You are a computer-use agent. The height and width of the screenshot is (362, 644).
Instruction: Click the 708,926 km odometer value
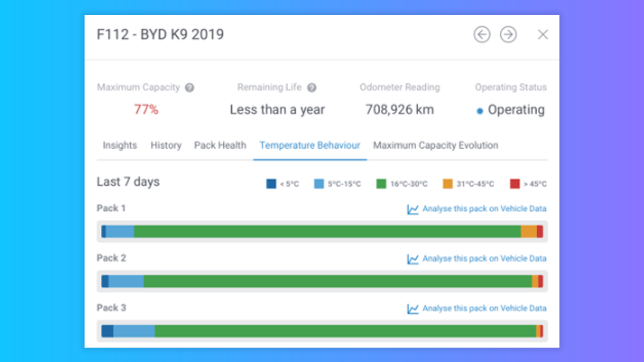(x=400, y=110)
